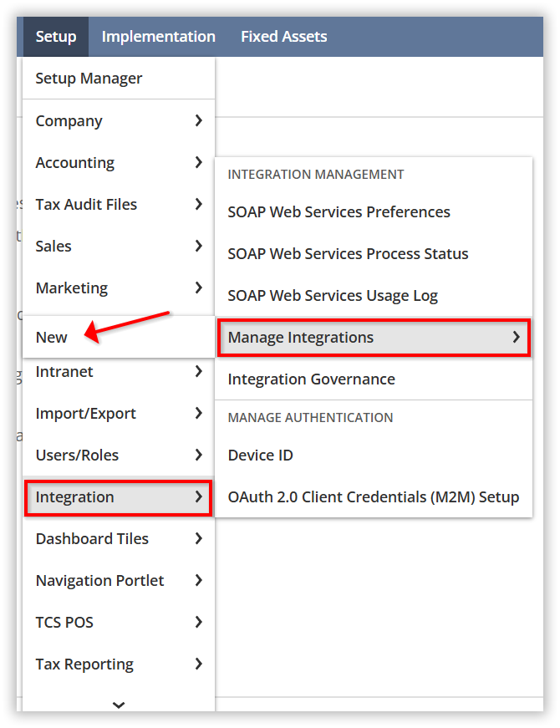The width and height of the screenshot is (560, 728).
Task: Expand Manage Integrations chevron arrow
Action: [517, 337]
